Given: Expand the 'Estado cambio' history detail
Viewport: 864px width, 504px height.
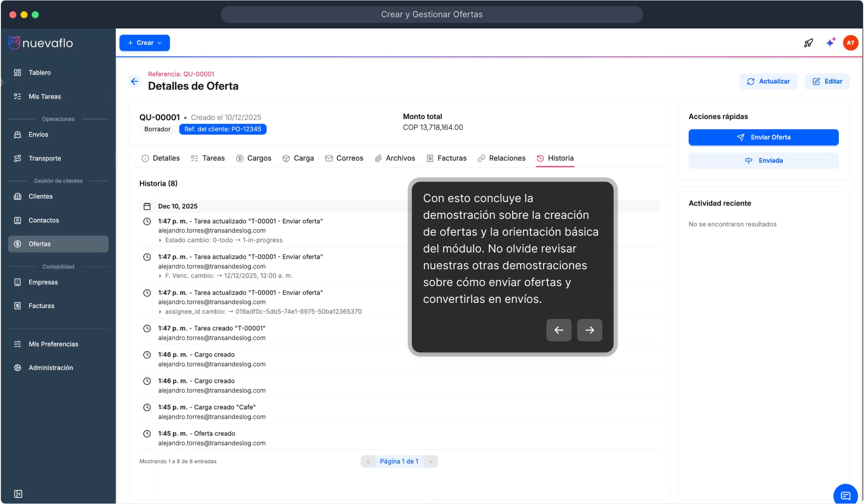Looking at the screenshot, I should coord(160,240).
